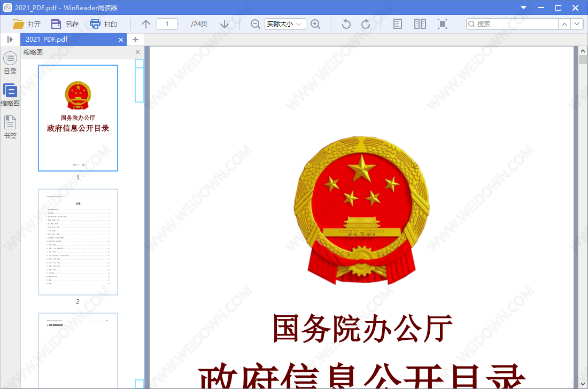
Task: Switch to single page view
Action: pos(398,24)
